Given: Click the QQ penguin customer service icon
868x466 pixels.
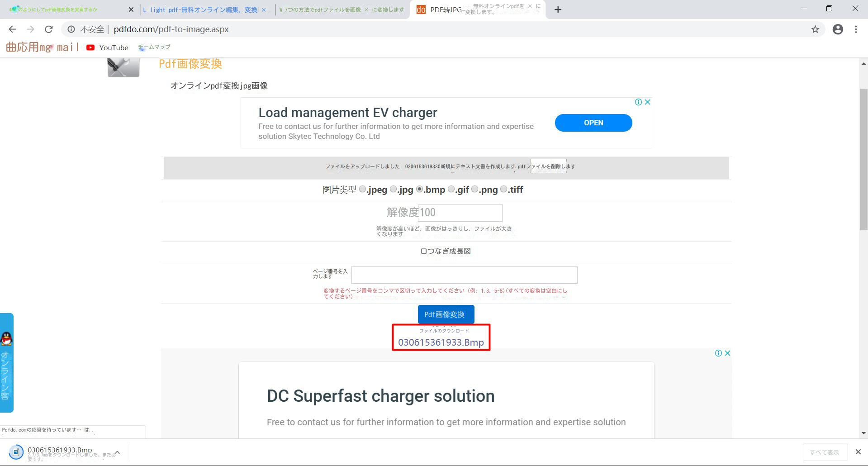Looking at the screenshot, I should [6, 338].
